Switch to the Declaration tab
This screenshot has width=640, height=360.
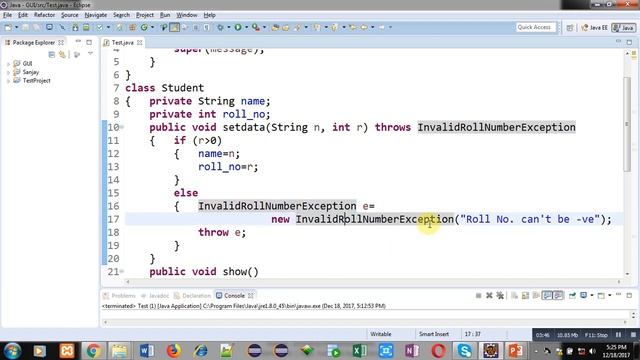click(192, 296)
